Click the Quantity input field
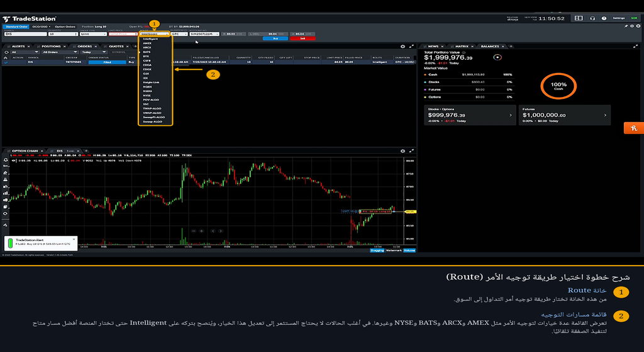The height and width of the screenshot is (352, 644). click(63, 34)
